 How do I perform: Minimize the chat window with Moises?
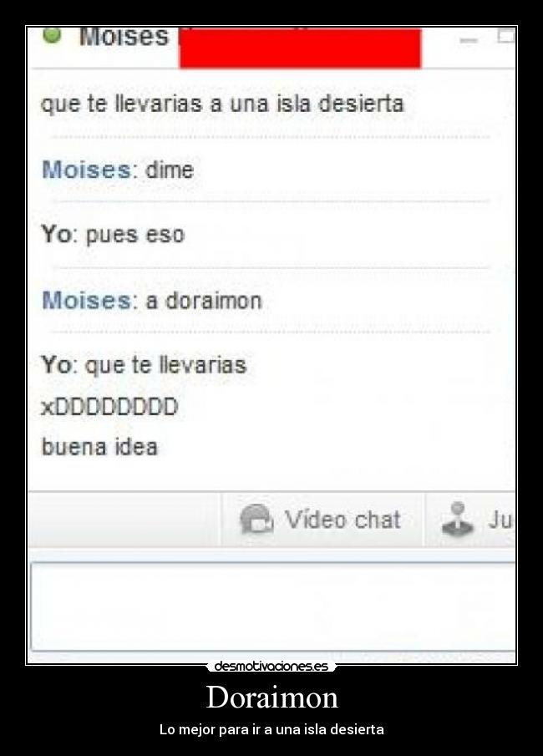point(469,40)
